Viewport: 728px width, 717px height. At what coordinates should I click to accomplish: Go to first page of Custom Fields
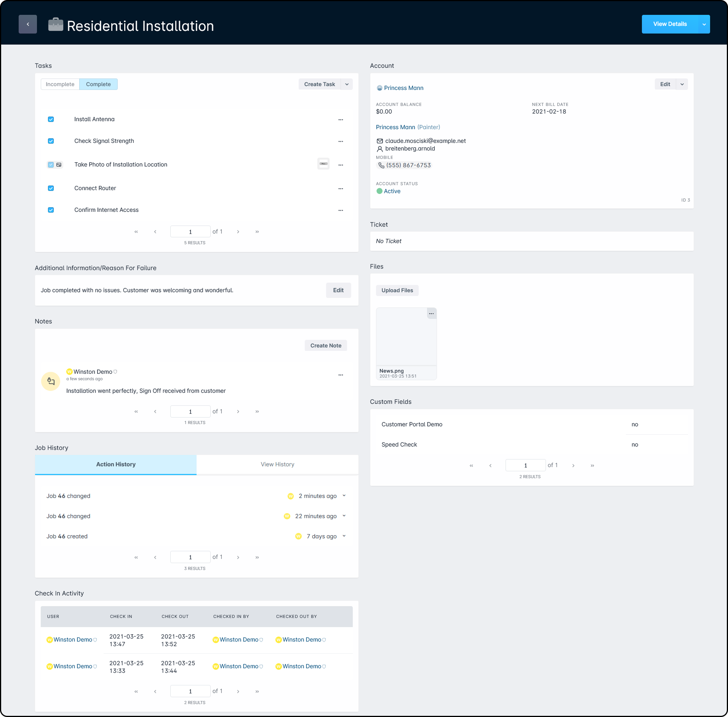click(471, 466)
